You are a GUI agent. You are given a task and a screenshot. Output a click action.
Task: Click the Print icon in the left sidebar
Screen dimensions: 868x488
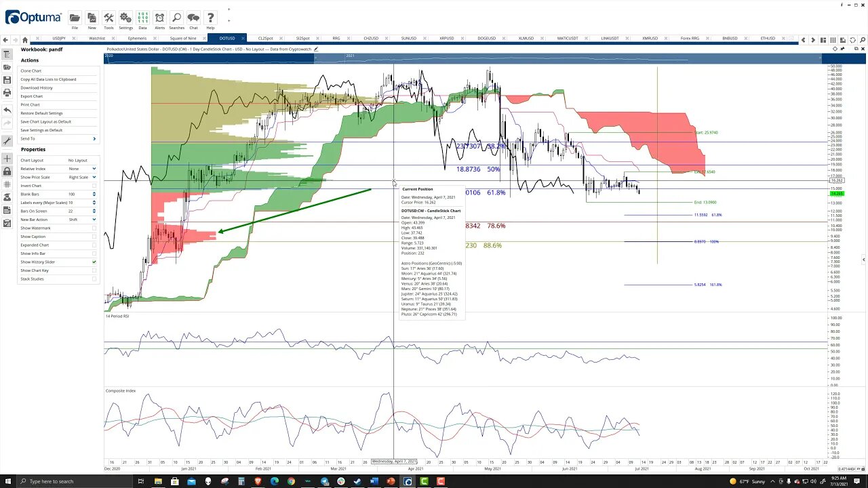coord(7,93)
